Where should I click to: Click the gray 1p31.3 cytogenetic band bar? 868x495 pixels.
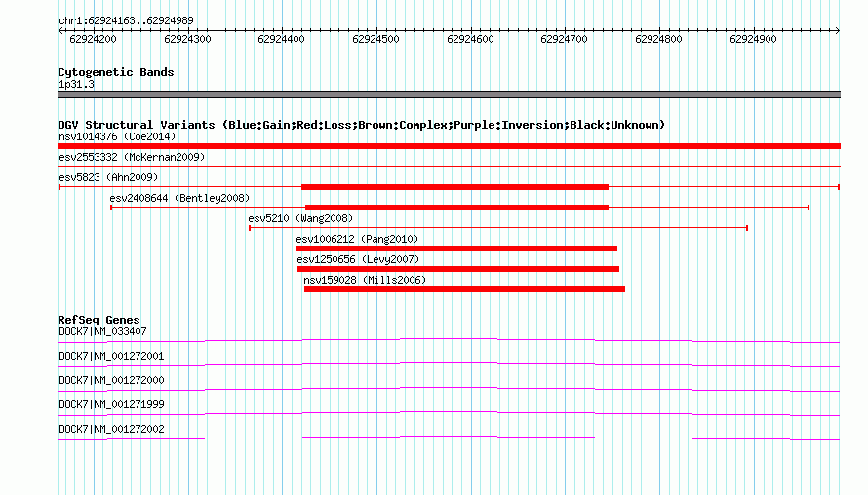click(x=449, y=95)
